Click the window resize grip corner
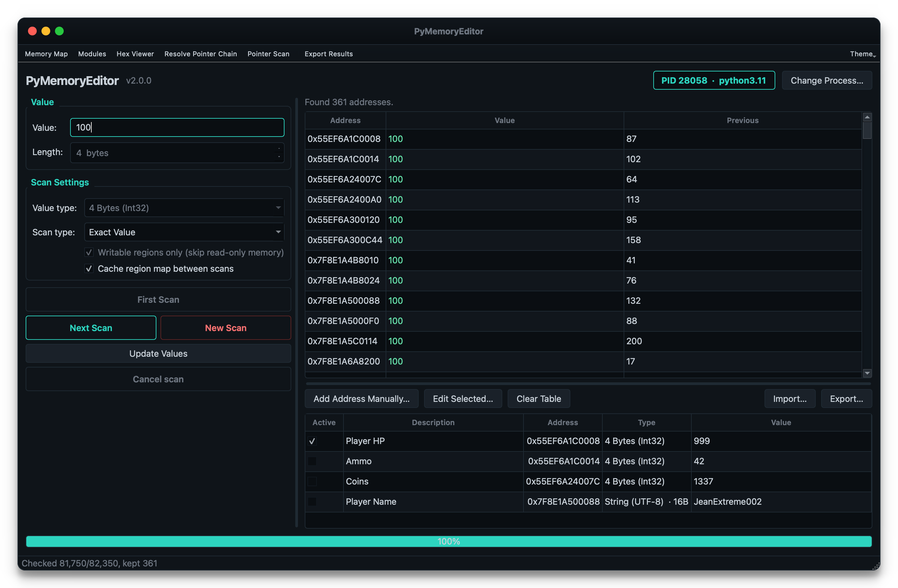The image size is (898, 588). [875, 566]
